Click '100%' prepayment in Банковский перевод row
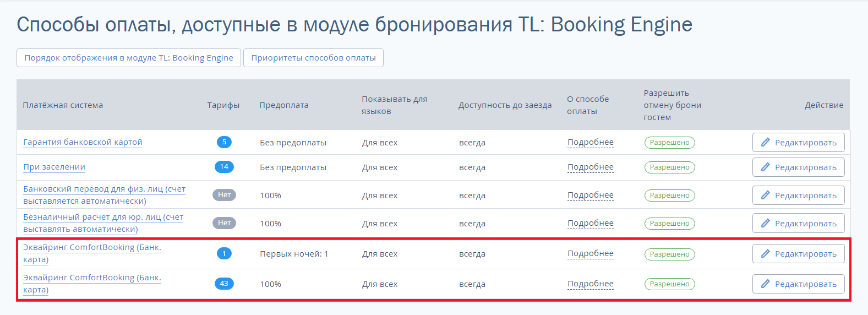The image size is (868, 315). (x=270, y=195)
